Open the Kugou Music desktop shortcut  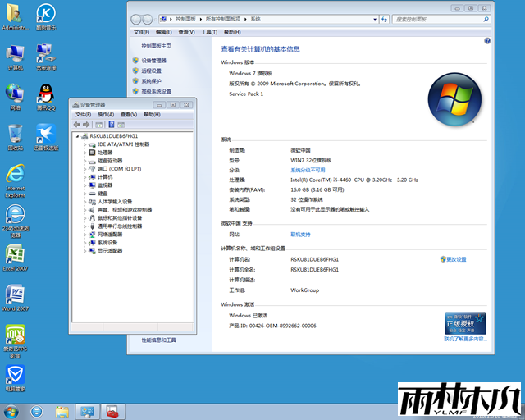pyautogui.click(x=46, y=15)
